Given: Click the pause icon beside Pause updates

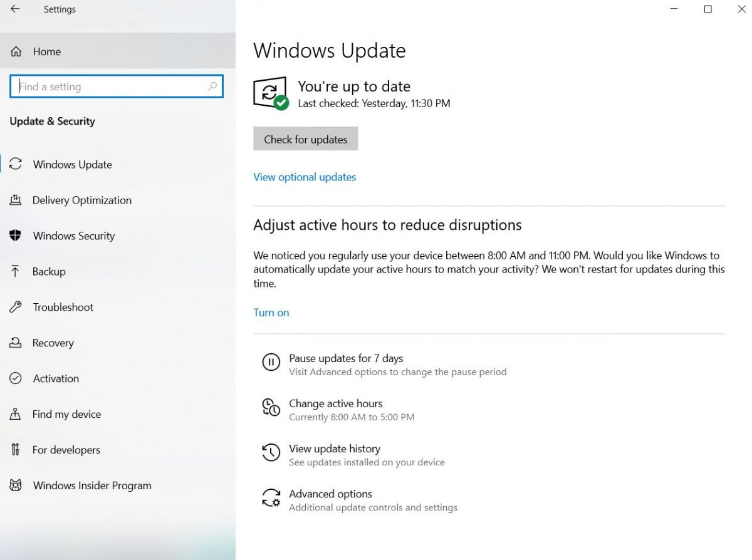Looking at the screenshot, I should click(271, 362).
